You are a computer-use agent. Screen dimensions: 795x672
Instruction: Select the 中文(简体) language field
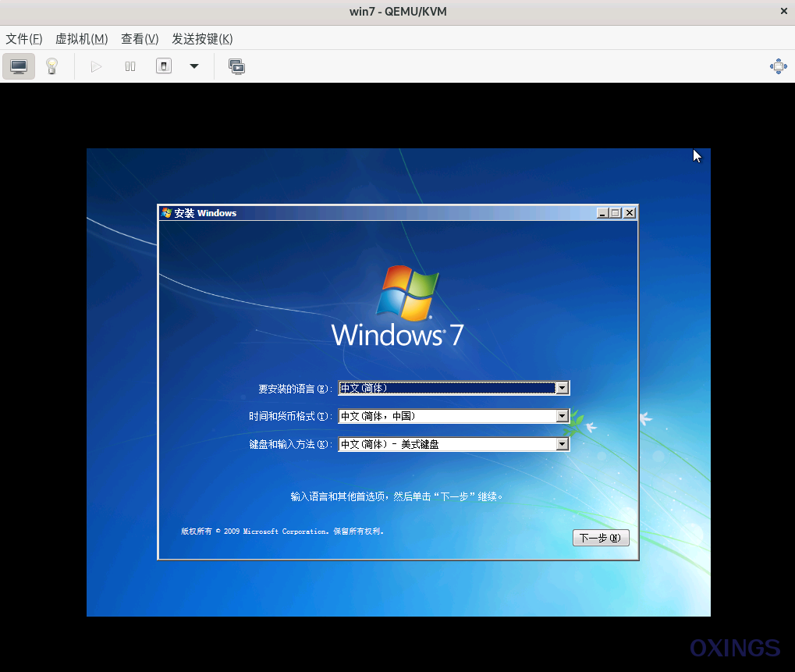click(x=454, y=388)
